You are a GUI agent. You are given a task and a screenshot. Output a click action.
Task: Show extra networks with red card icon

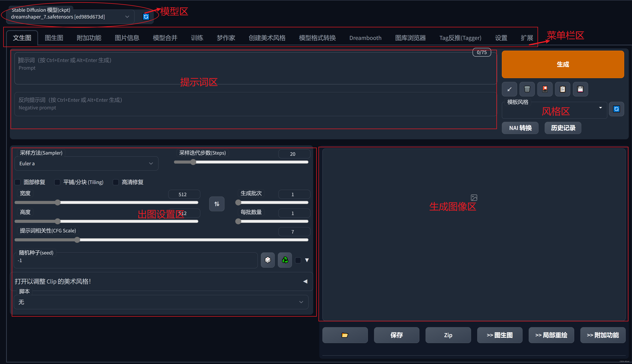click(x=545, y=89)
